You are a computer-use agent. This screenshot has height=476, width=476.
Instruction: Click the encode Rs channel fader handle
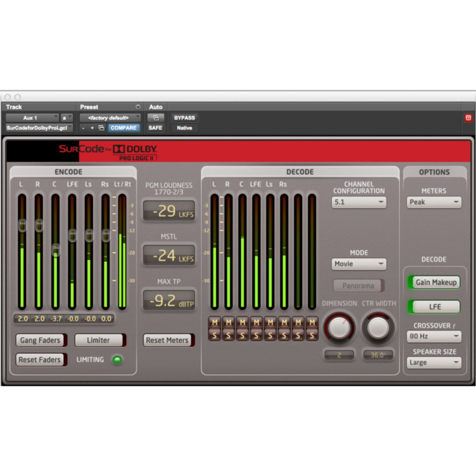(x=106, y=235)
